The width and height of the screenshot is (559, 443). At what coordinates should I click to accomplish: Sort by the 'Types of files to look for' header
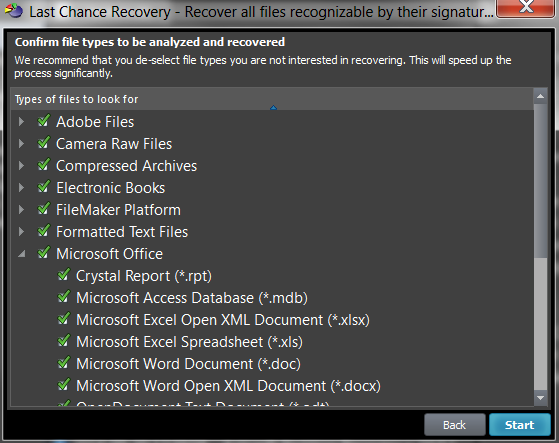[x=272, y=99]
